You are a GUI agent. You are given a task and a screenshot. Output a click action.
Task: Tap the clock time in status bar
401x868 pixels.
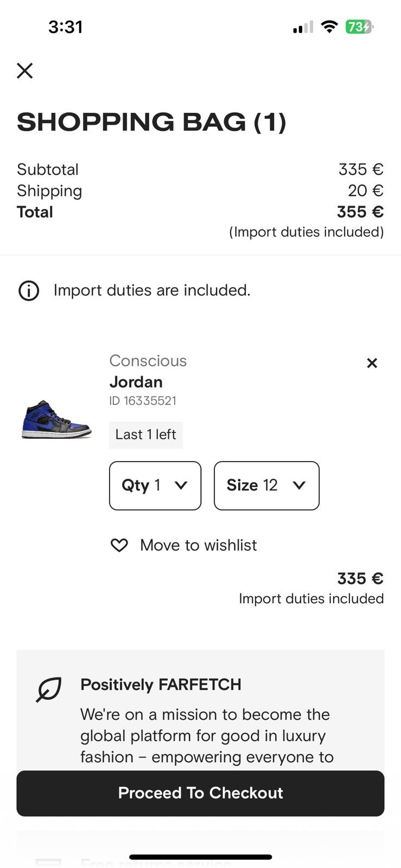tap(66, 27)
